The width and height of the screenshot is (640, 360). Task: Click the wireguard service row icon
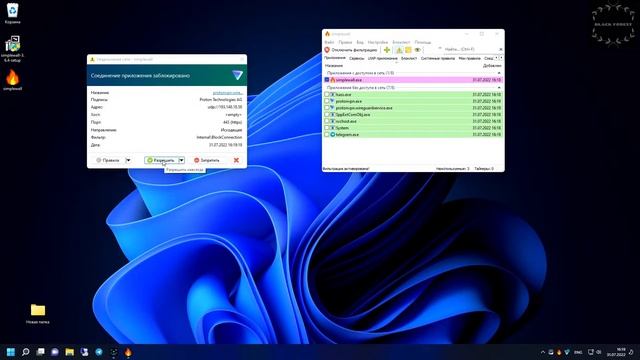click(x=333, y=108)
